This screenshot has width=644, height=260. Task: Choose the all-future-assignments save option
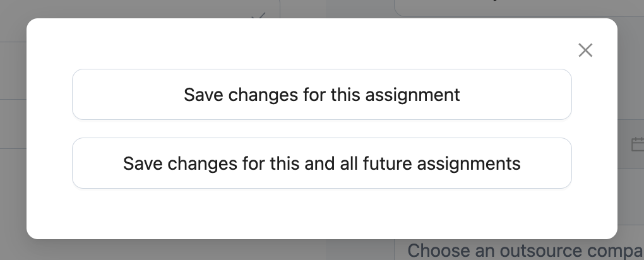point(321,163)
